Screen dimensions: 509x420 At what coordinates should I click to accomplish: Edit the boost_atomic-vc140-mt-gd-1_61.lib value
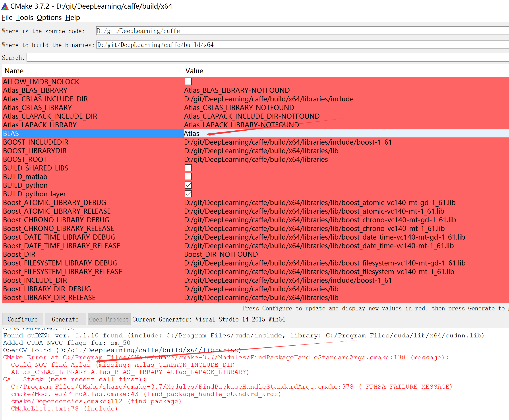click(346, 203)
